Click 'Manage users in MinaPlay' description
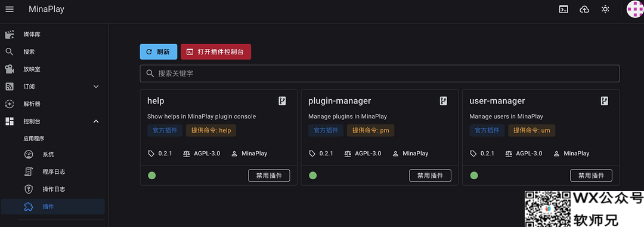The image size is (644, 227). pos(506,116)
